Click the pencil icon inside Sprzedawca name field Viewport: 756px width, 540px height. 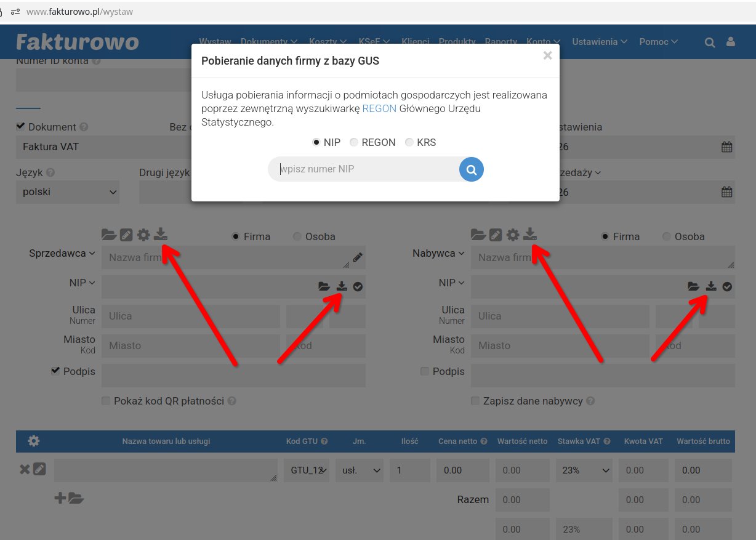click(x=358, y=257)
